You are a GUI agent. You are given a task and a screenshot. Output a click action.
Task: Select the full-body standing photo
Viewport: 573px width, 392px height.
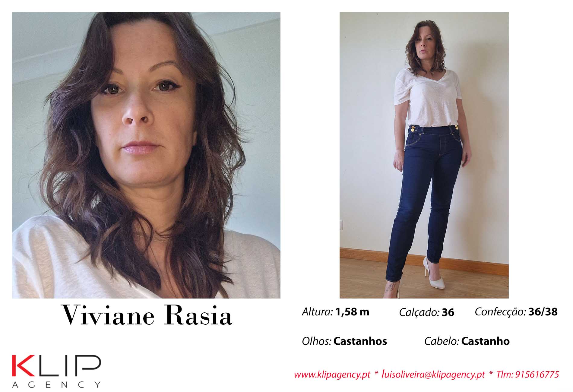click(424, 155)
